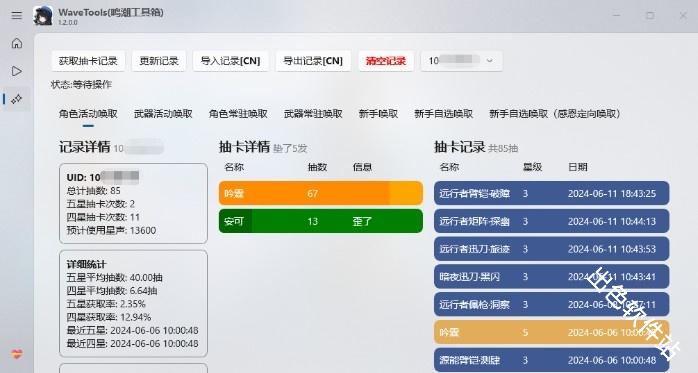Click 总计抽数: 85 text
Screen dimensions: 698x373
(x=93, y=191)
